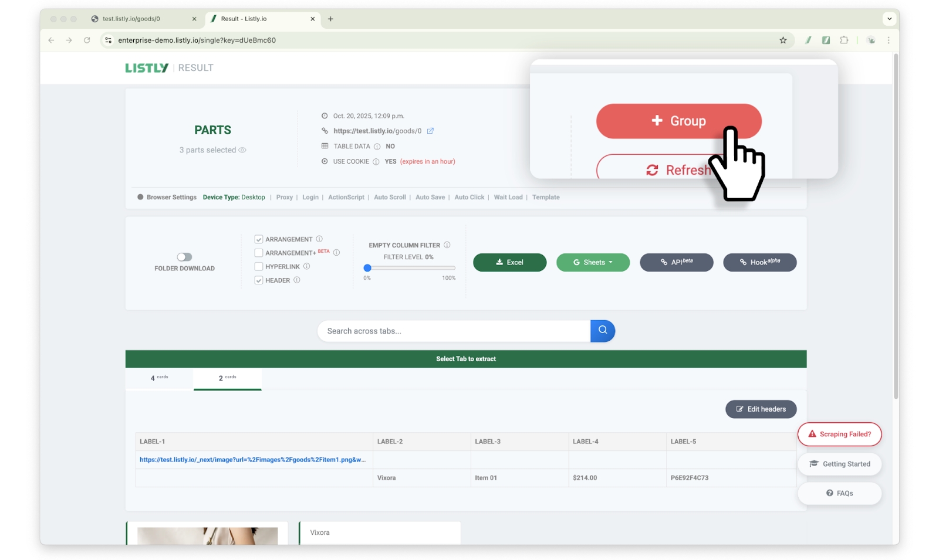This screenshot has width=939, height=560.
Task: Click the Edit headers button
Action: point(761,409)
